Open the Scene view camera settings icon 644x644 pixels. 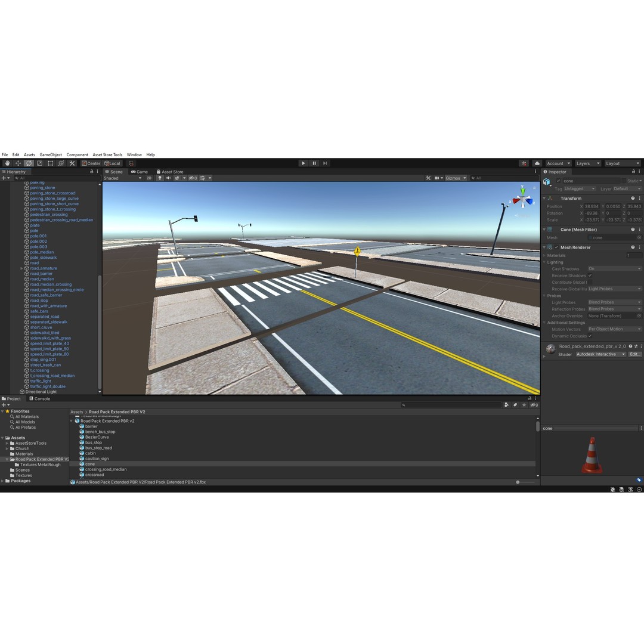436,178
